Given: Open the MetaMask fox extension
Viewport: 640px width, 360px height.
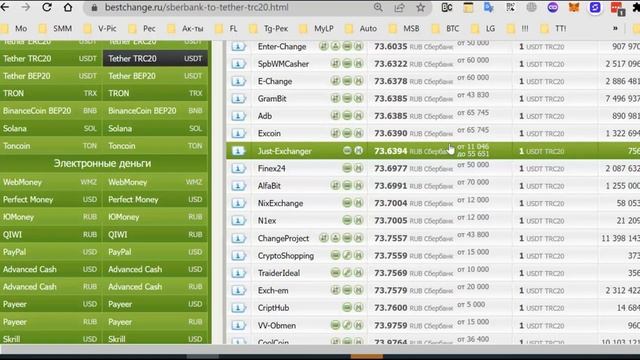Looking at the screenshot, I should point(574,7).
